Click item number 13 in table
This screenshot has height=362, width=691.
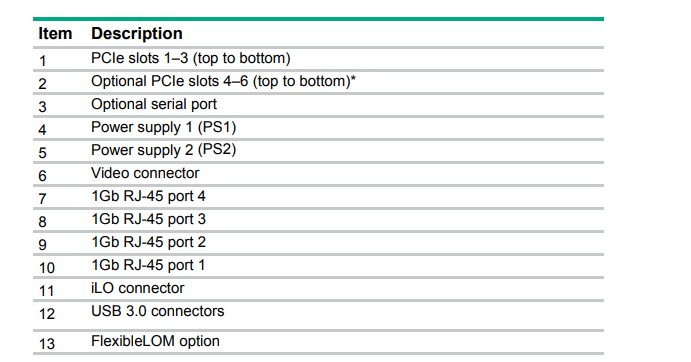click(x=47, y=344)
